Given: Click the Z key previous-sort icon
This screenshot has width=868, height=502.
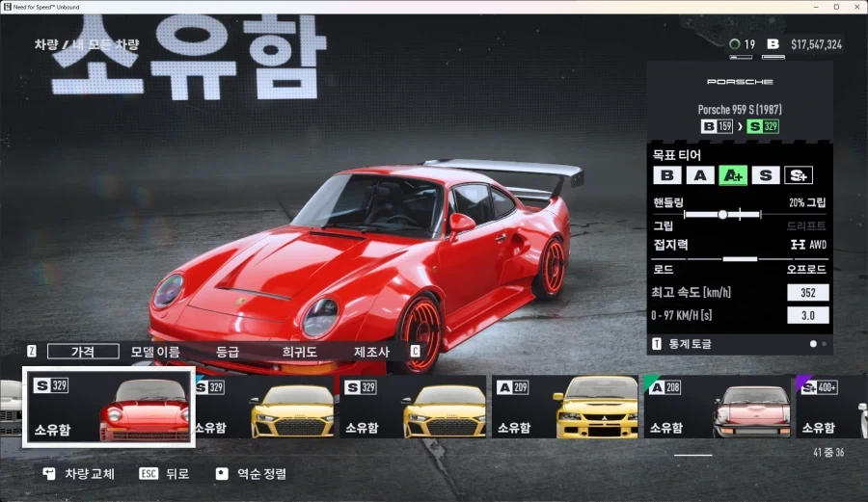Looking at the screenshot, I should click(32, 351).
